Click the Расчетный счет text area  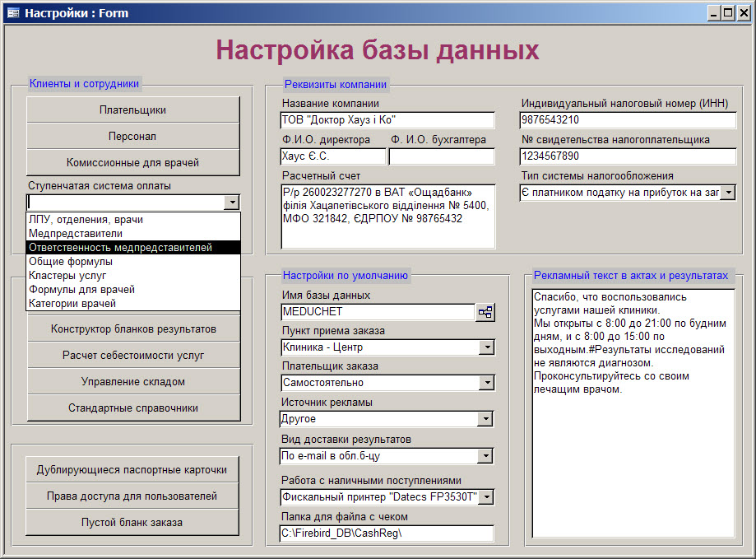click(x=387, y=216)
